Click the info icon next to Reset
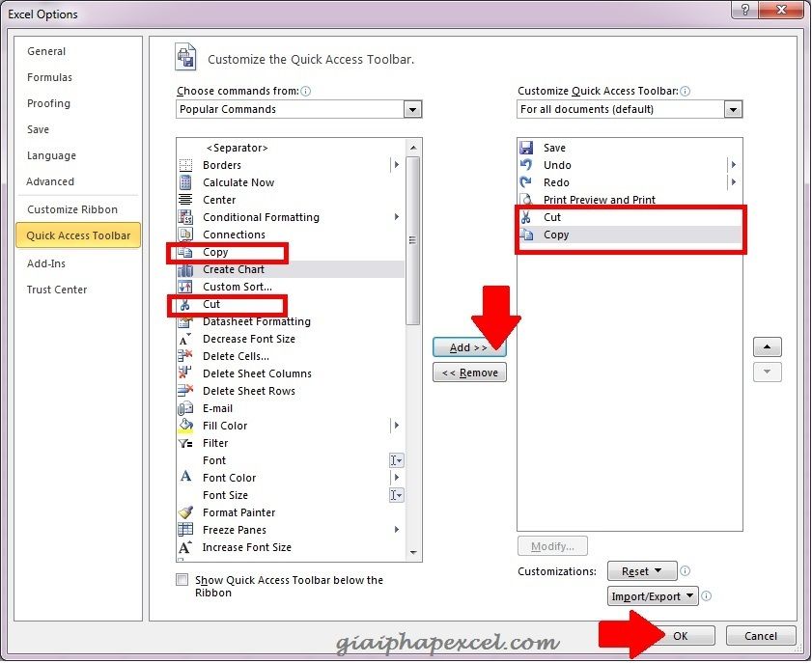812x663 pixels. tap(685, 571)
